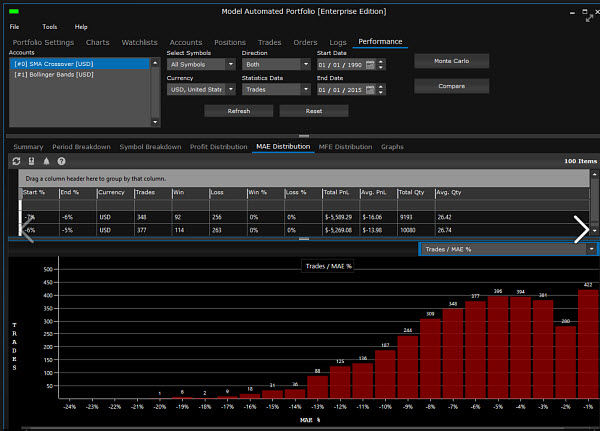
Task: Click the refresh icon in grid toolbar
Action: [x=16, y=161]
